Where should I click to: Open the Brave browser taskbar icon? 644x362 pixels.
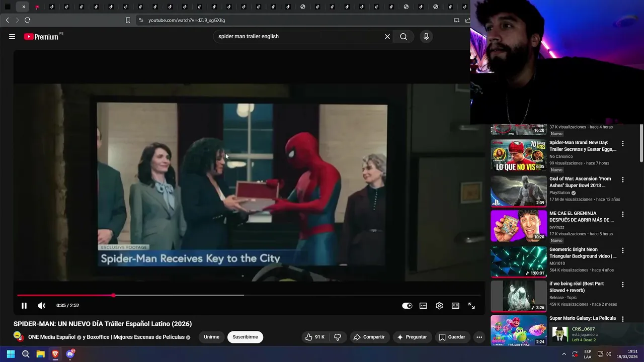(x=55, y=354)
